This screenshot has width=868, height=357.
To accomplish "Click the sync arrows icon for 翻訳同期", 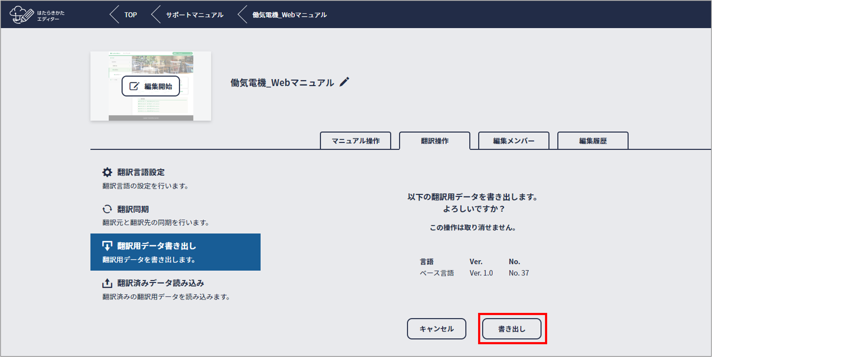I will point(107,209).
